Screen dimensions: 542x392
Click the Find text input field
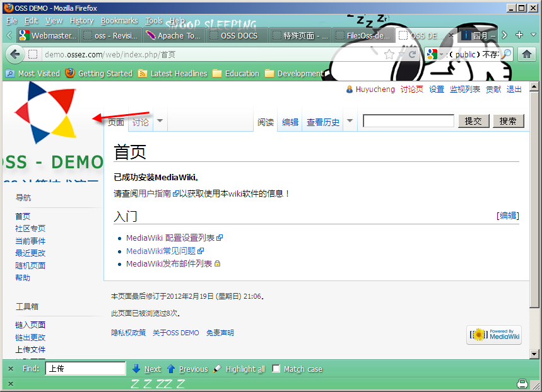click(85, 368)
